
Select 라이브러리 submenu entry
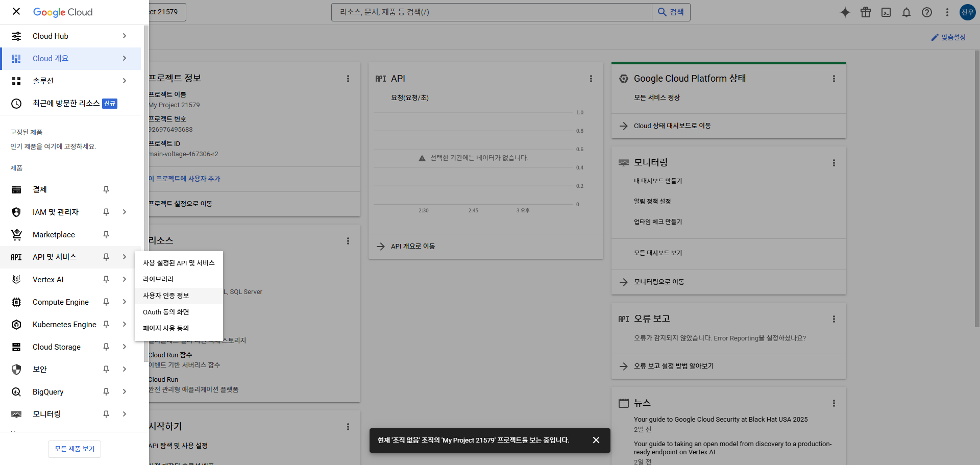[179, 279]
